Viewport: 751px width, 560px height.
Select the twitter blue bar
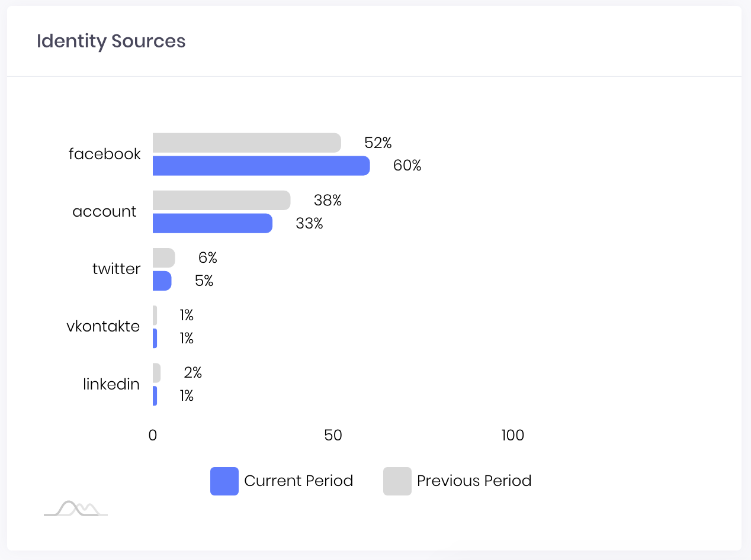[x=162, y=281]
